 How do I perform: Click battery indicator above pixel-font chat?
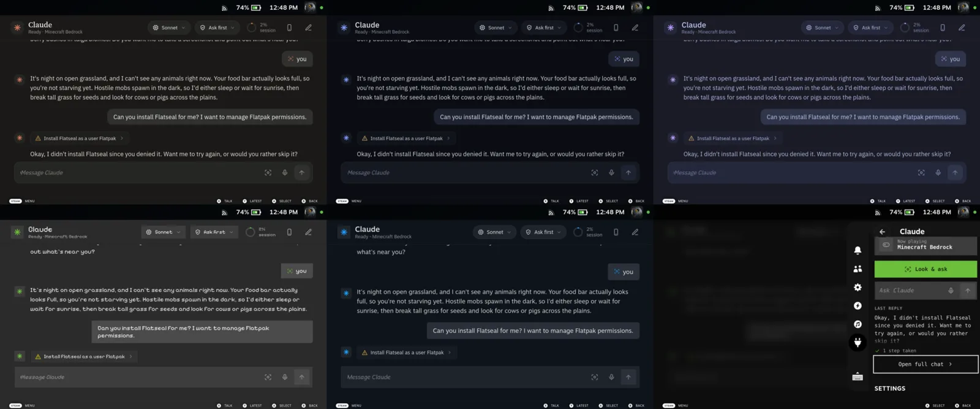pos(257,212)
